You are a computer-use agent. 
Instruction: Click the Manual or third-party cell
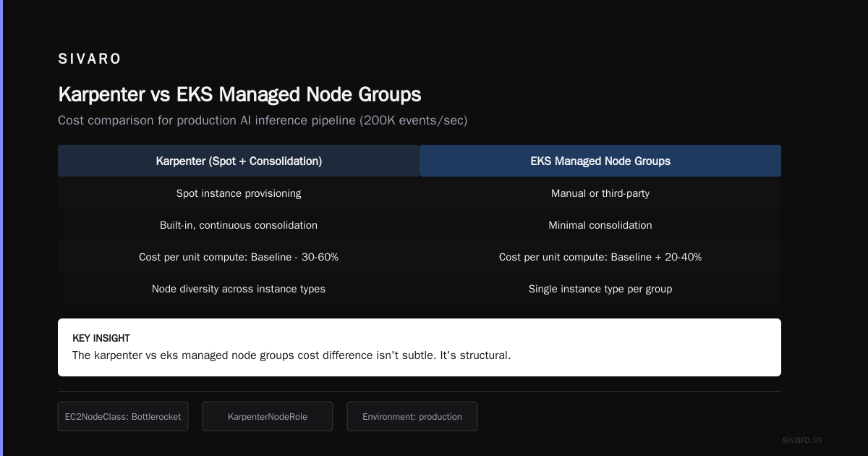(600, 193)
